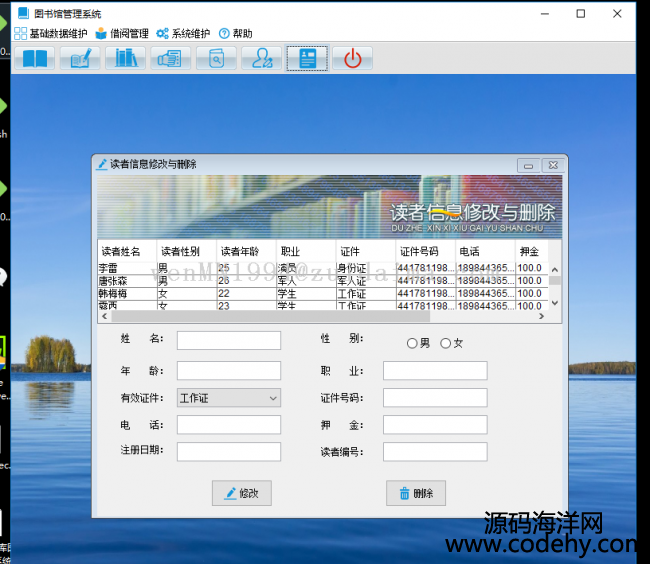Click the 修改 button

[x=242, y=493]
